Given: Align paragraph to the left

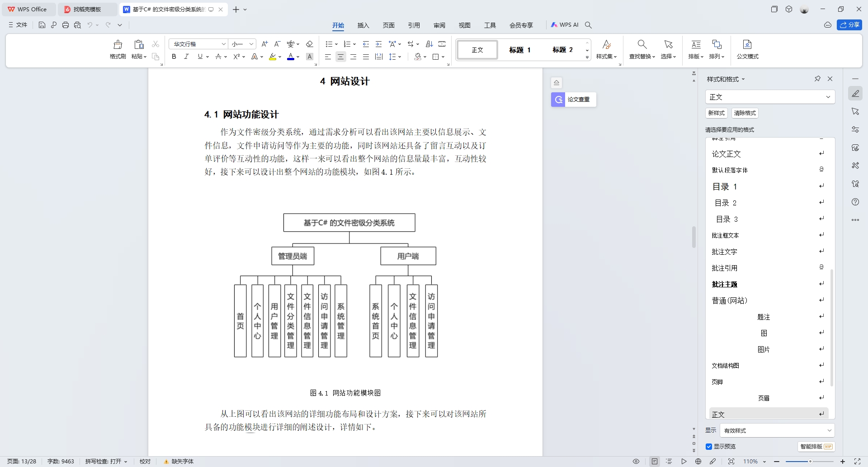Looking at the screenshot, I should (x=328, y=57).
